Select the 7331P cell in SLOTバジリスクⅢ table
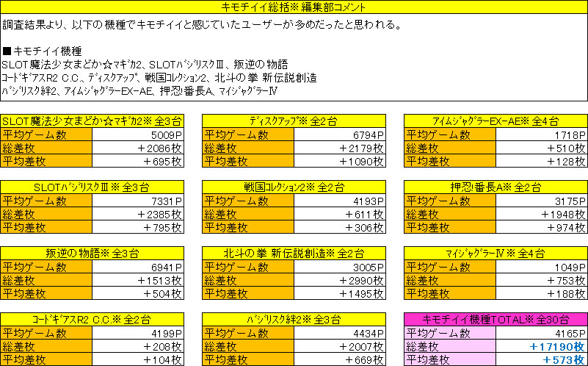588x366 pixels. (x=137, y=201)
